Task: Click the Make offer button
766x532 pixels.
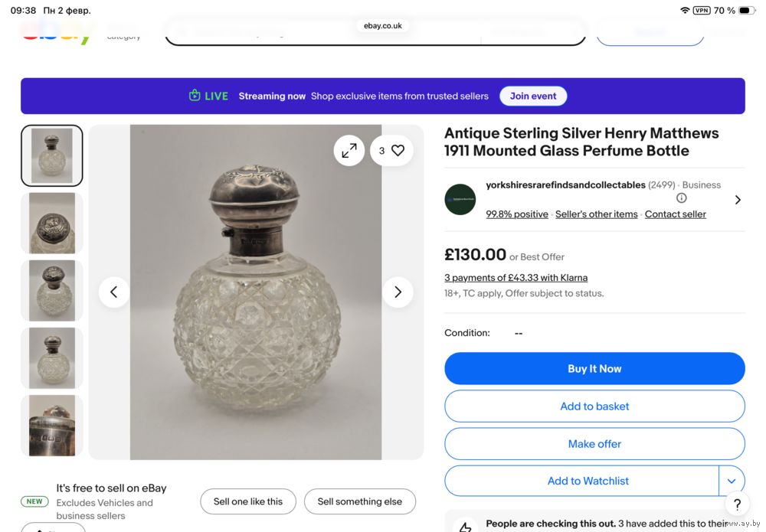Action: (594, 444)
